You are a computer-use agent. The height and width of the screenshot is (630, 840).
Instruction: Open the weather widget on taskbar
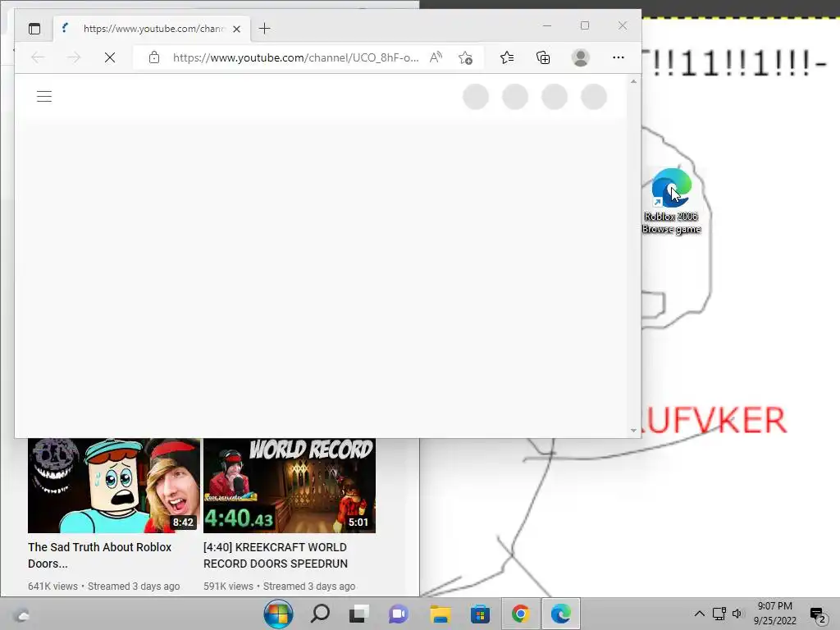tap(21, 614)
